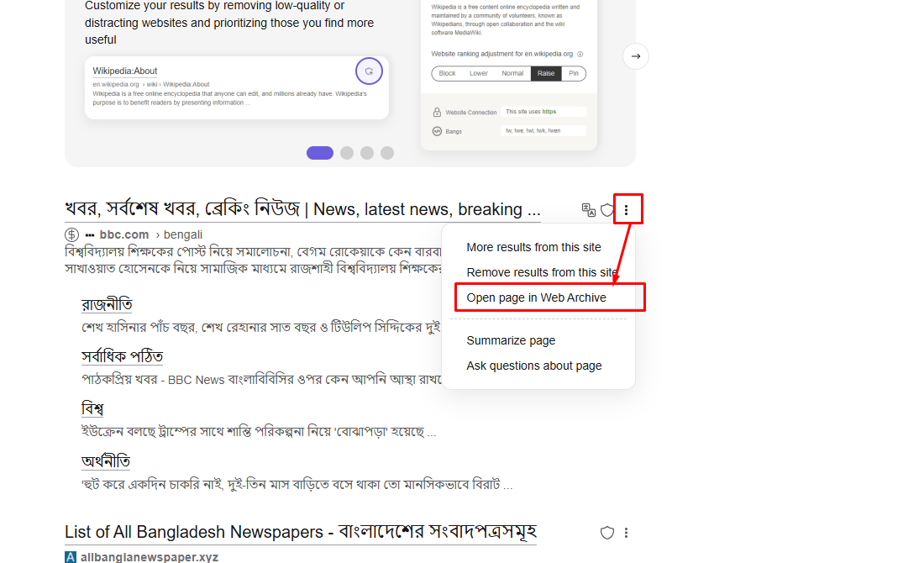Choose More results from this site
This screenshot has width=924, height=563.
[x=534, y=248]
